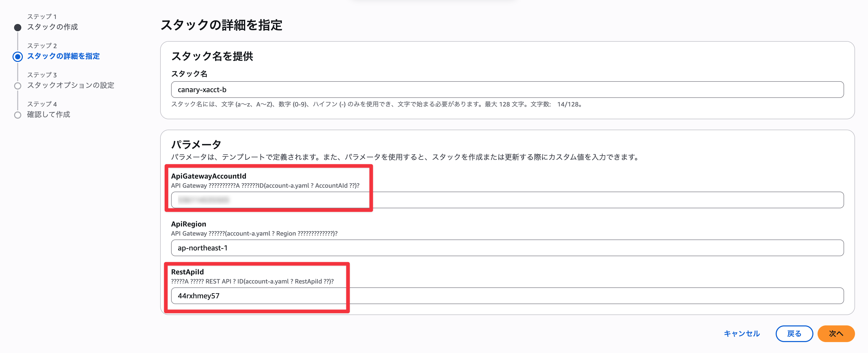Click the ApiGatewayAccountId parameter label
This screenshot has height=353, width=868.
[209, 176]
